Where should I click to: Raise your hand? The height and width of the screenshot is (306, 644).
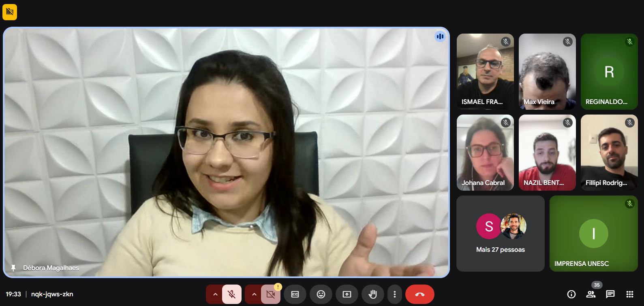point(373,294)
